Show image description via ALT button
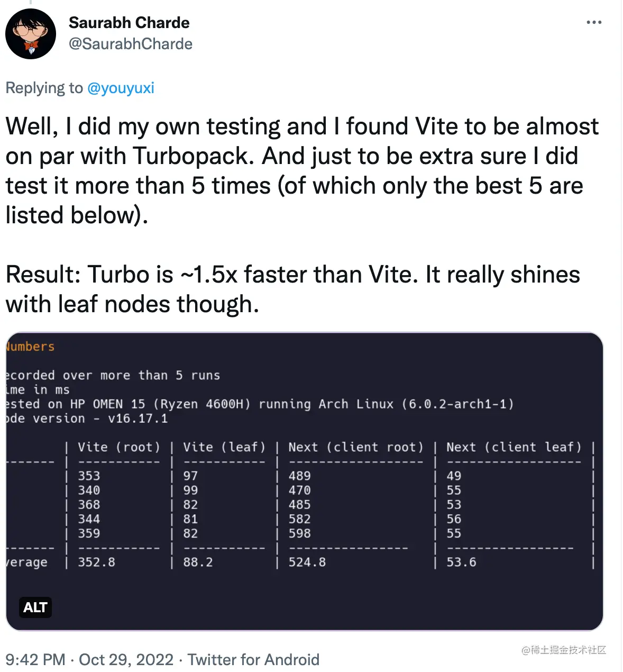 [35, 607]
